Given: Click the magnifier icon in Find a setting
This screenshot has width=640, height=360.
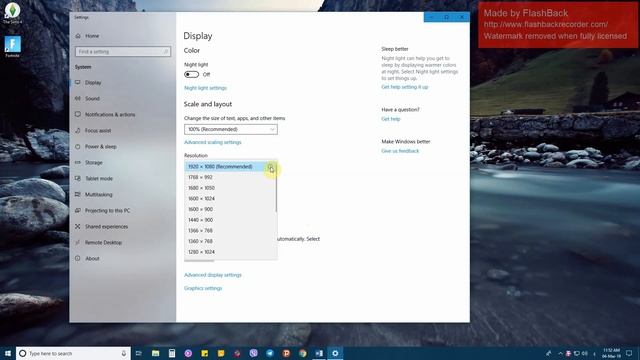Looking at the screenshot, I should [166, 51].
